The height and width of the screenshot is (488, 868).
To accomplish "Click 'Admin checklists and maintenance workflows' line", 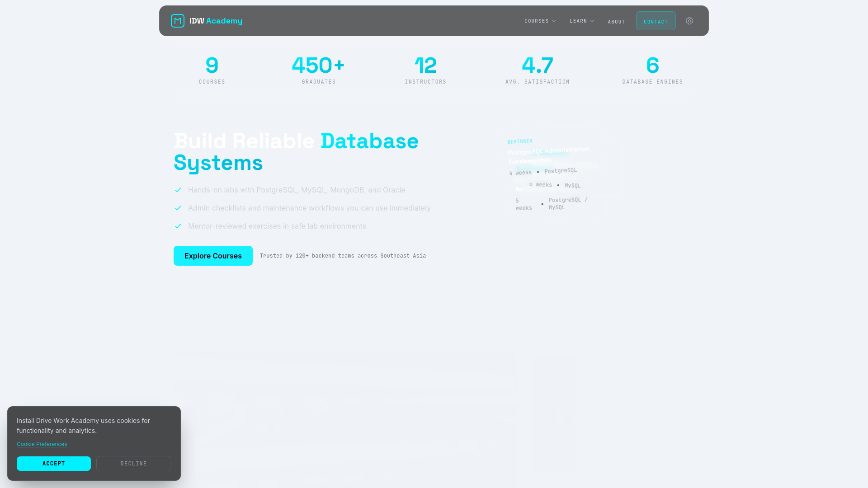I will [309, 208].
